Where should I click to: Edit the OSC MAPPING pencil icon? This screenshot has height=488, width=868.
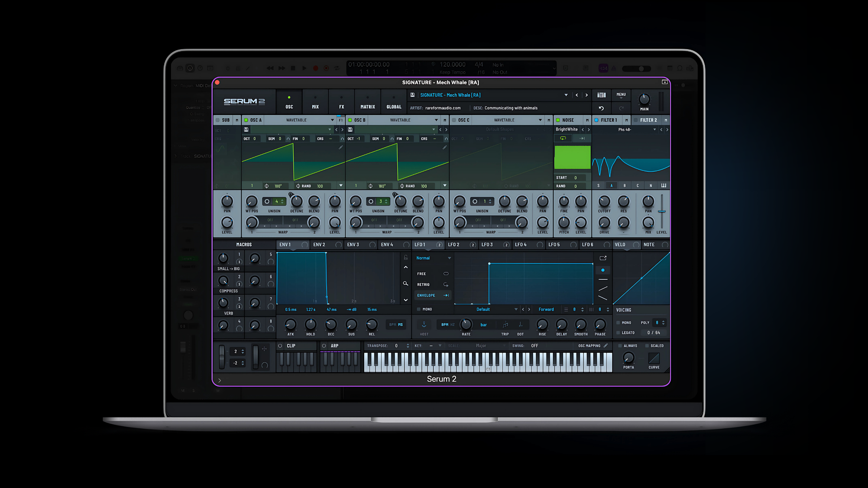click(x=606, y=346)
